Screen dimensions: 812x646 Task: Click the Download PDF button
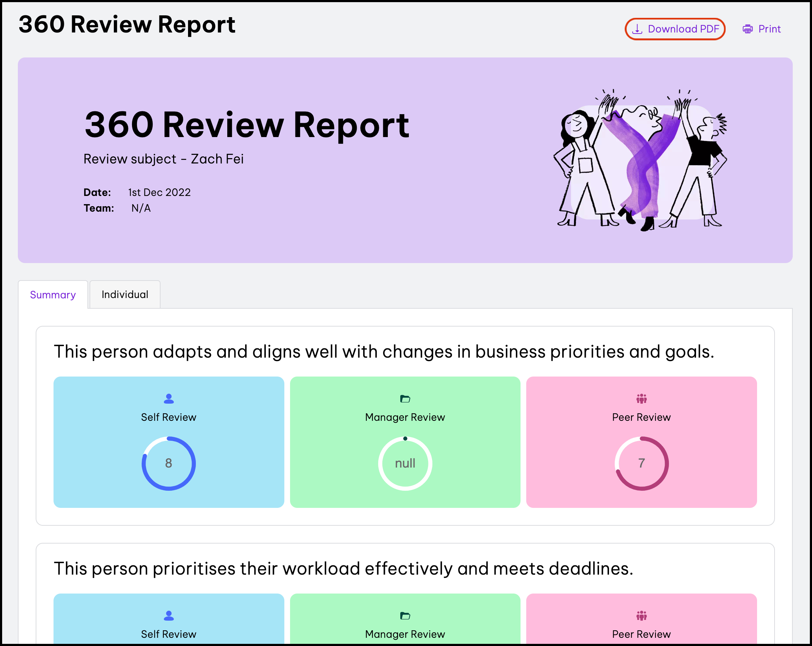tap(675, 29)
